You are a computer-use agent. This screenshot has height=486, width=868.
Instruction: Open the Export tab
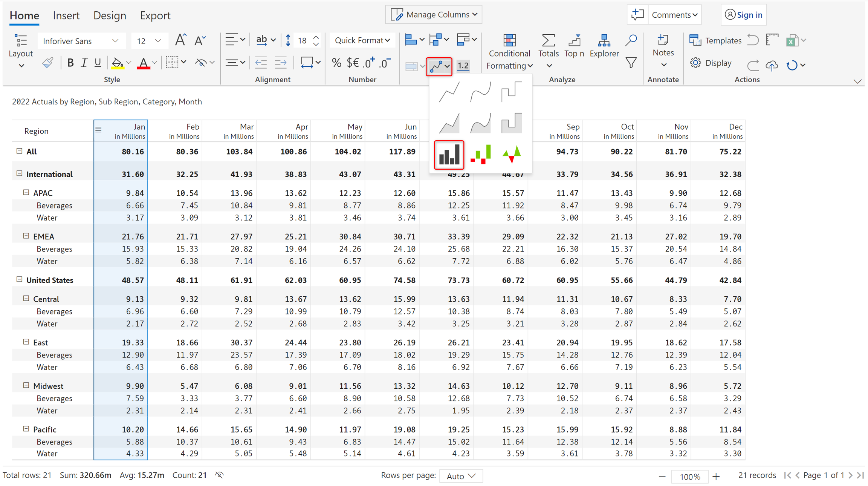155,15
